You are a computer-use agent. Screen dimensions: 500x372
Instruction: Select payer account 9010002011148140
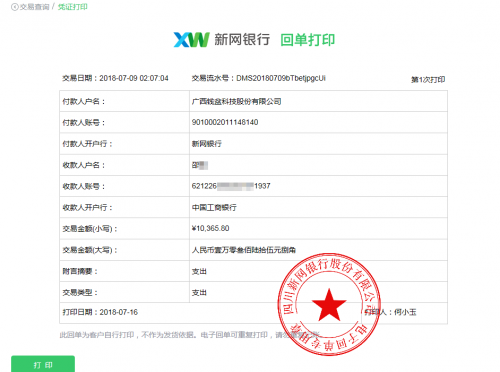pyautogui.click(x=225, y=122)
